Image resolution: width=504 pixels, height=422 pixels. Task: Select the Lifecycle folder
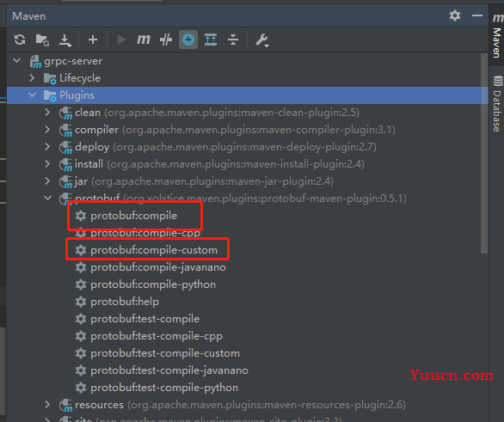coord(248,78)
